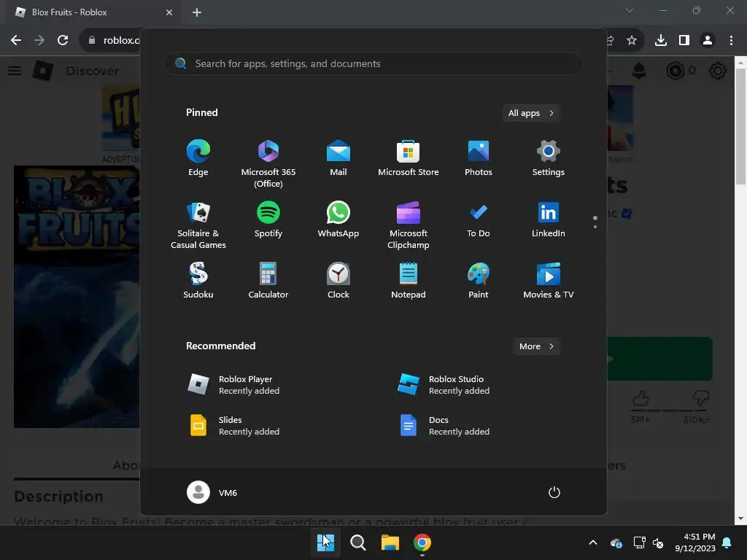Bookmark this page with the star icon

[632, 41]
